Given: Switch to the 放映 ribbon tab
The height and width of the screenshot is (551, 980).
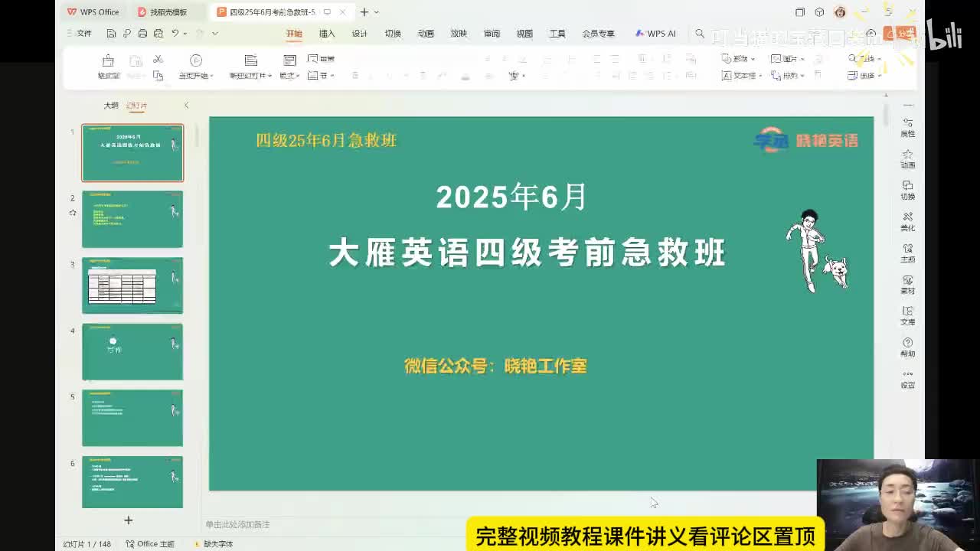Looking at the screenshot, I should [x=459, y=34].
